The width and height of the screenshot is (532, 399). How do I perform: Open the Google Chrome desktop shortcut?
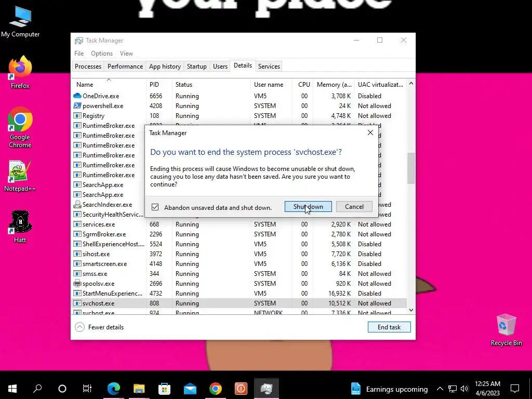20,128
